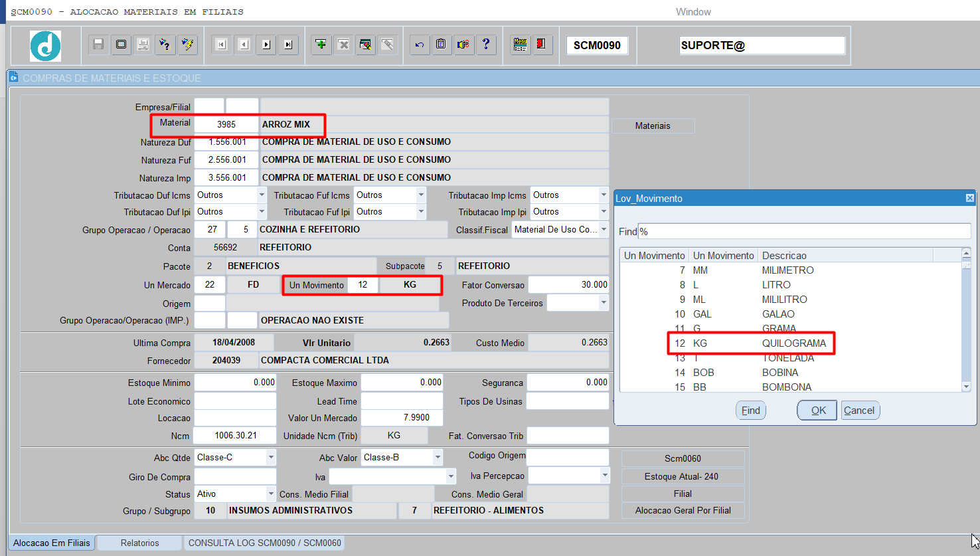The image size is (980, 556).
Task: Click the SUPORTE@ user field
Action: (762, 45)
